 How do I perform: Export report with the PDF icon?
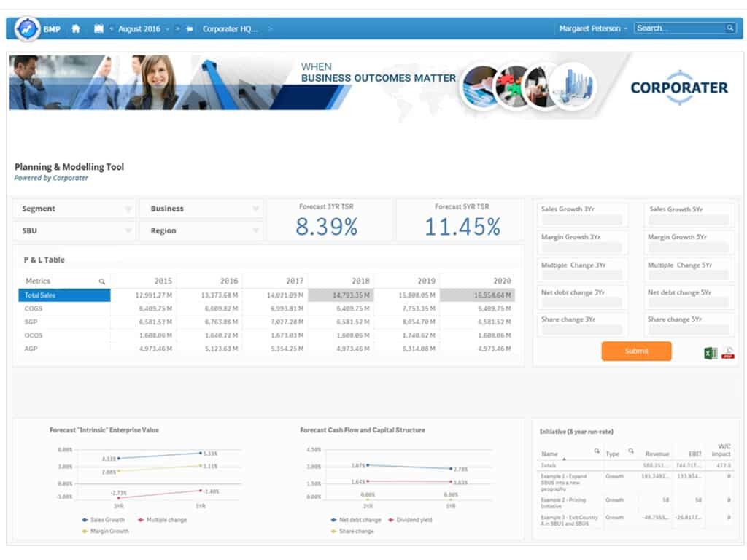[x=727, y=353]
